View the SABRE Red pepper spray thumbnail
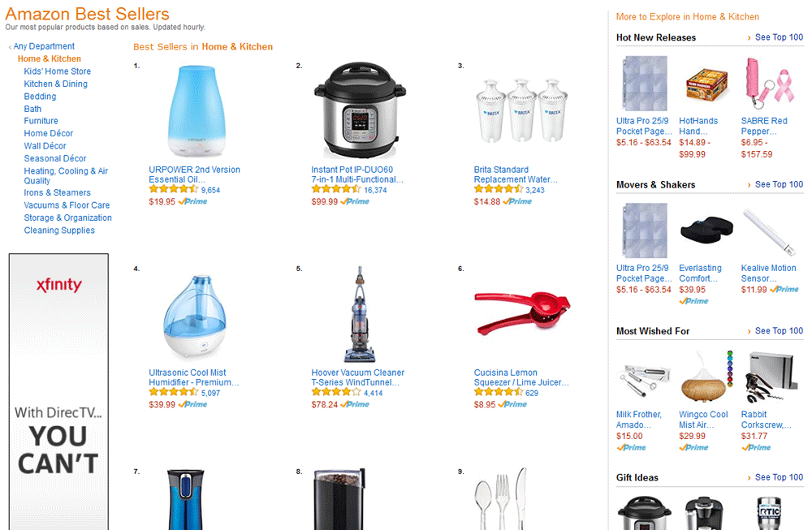This screenshot has height=530, width=812. click(769, 84)
